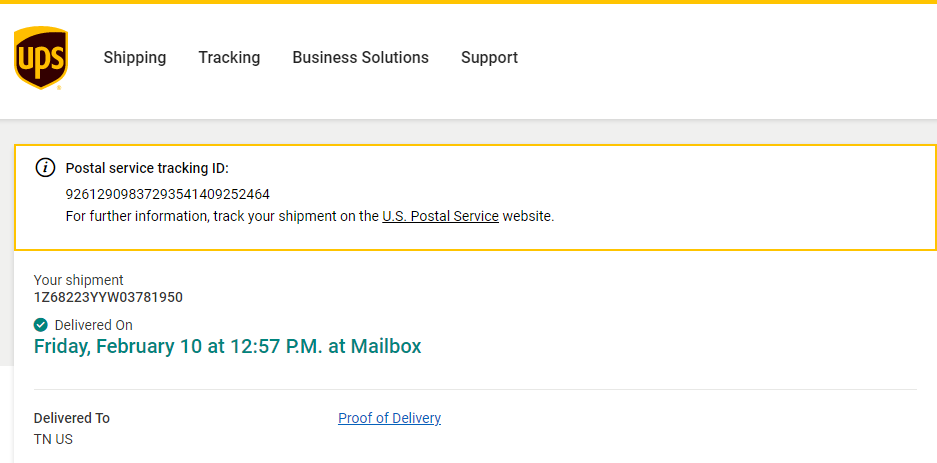Click the green delivered checkmark icon
This screenshot has height=463, width=937.
click(x=41, y=325)
